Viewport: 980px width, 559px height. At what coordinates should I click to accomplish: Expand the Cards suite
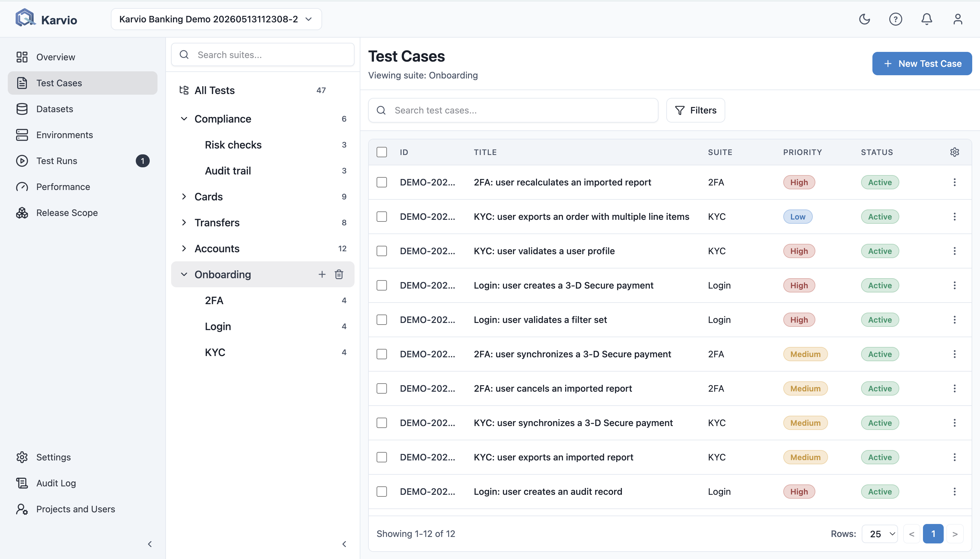(x=184, y=196)
